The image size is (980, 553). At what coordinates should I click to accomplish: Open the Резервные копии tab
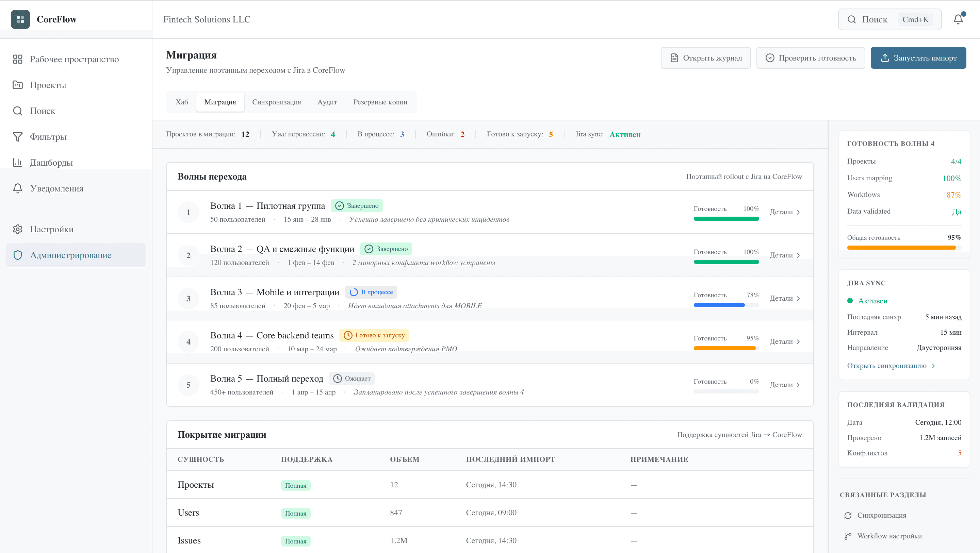tap(380, 102)
